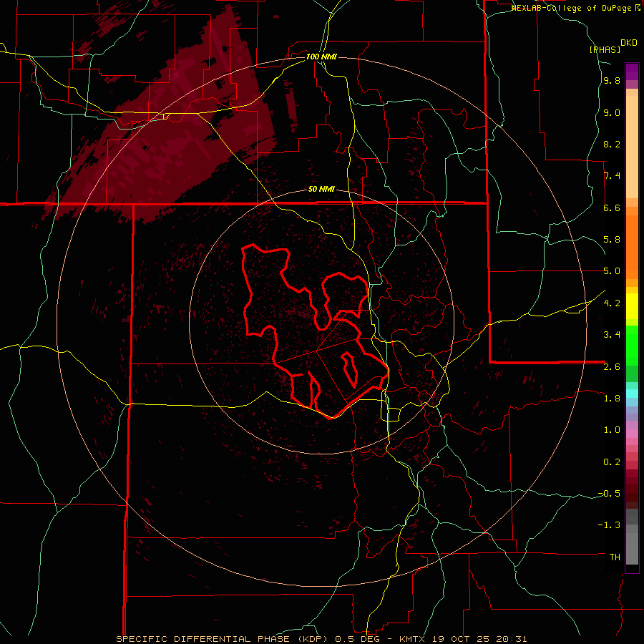
Task: Click the 3.4 value on the color scale
Action: 612,335
